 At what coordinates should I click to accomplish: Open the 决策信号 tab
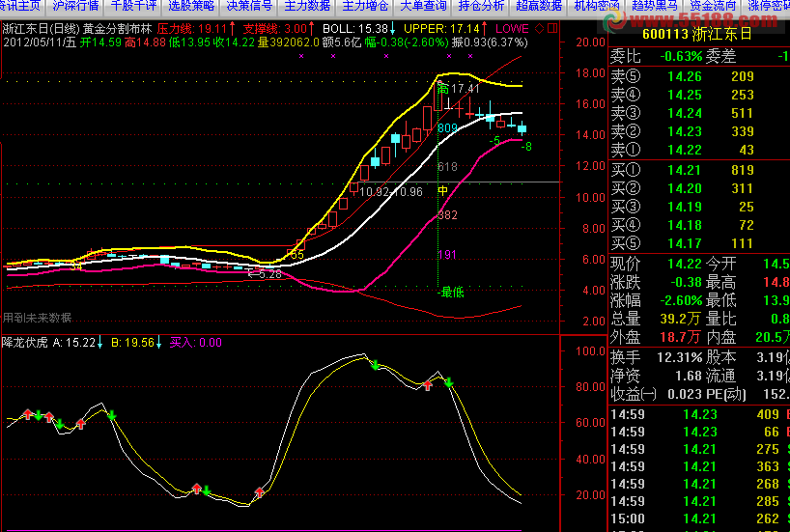click(249, 6)
